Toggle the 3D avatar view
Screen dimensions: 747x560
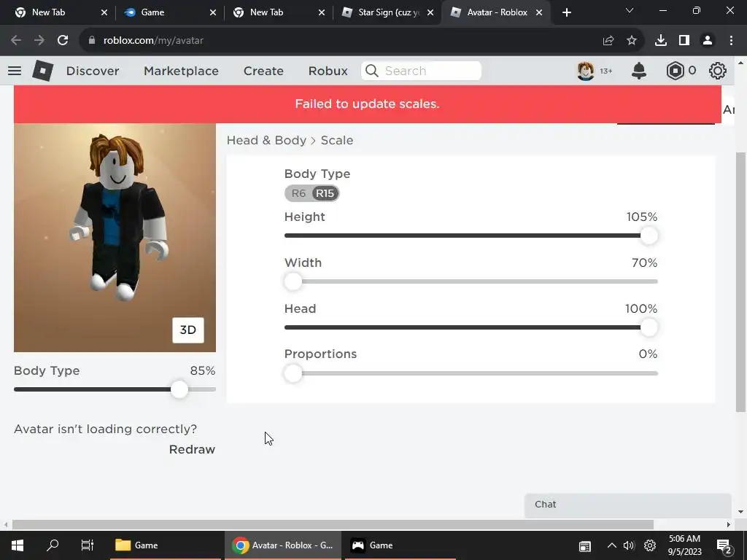(x=188, y=330)
